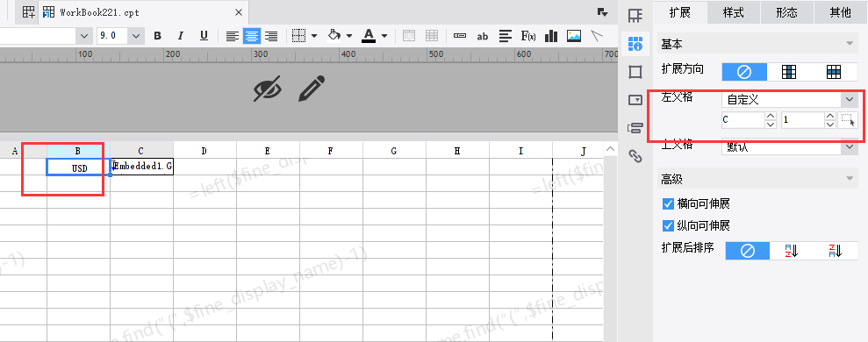The height and width of the screenshot is (342, 868).
Task: Align cell text to the right
Action: point(270,36)
